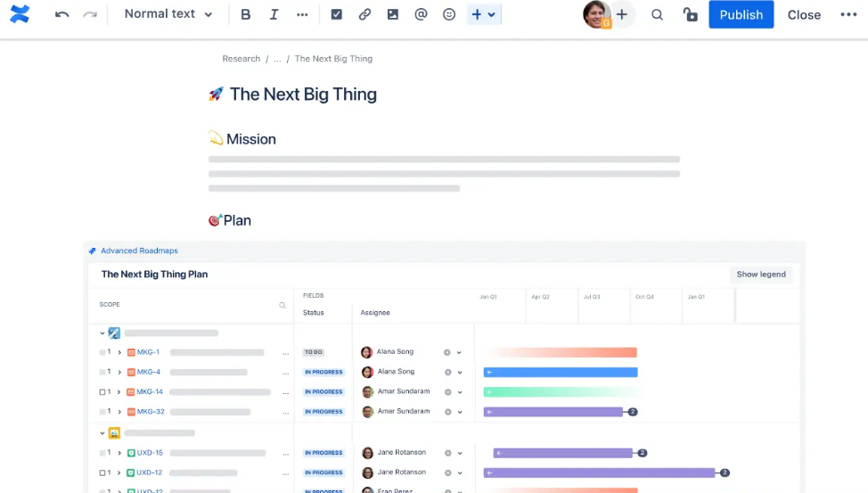
Task: Insert an action item checkbox
Action: point(336,14)
